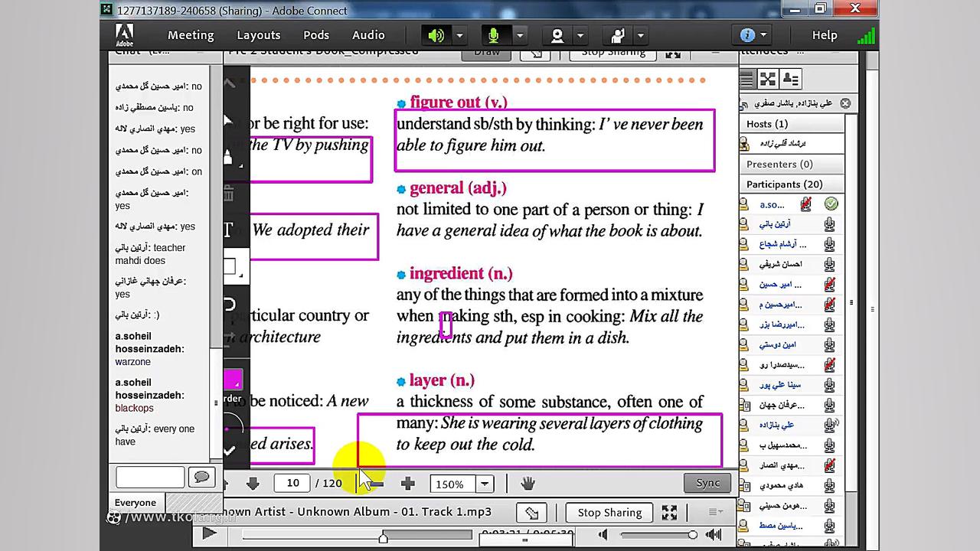Click the pointer tool in MP3 pod

point(532,513)
